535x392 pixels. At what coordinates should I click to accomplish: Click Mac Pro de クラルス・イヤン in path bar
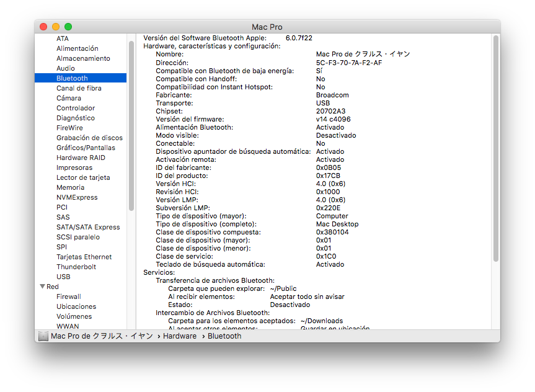[102, 336]
